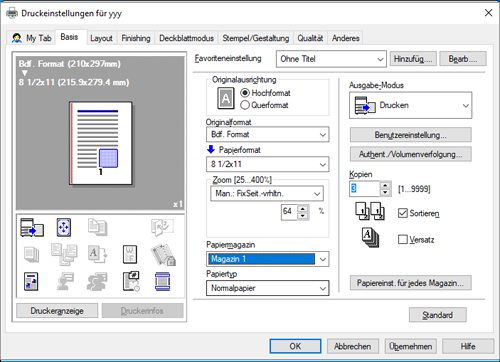This screenshot has height=362, width=500.
Task: Expand the Papierformat 8 1/2x11 dropdown
Action: coord(267,164)
